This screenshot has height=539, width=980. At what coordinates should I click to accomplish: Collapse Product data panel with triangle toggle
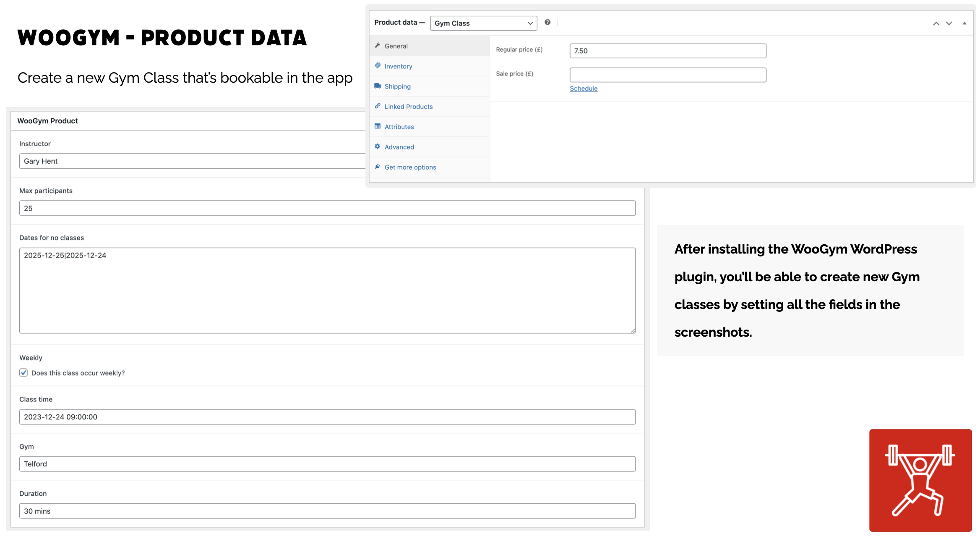tap(964, 24)
